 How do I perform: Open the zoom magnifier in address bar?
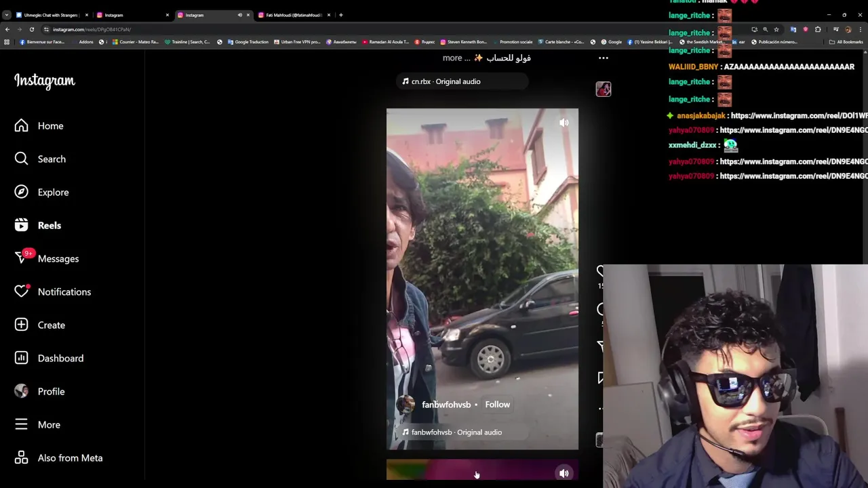pos(765,29)
